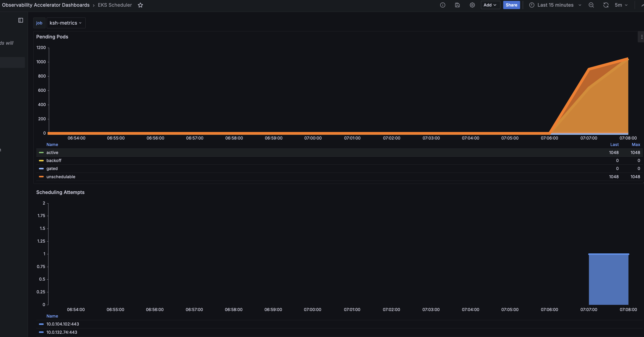Click the Share button
Image resolution: width=644 pixels, height=337 pixels.
click(511, 5)
